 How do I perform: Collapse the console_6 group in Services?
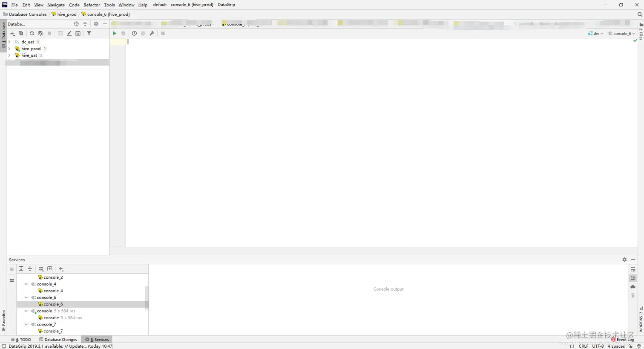(x=26, y=297)
